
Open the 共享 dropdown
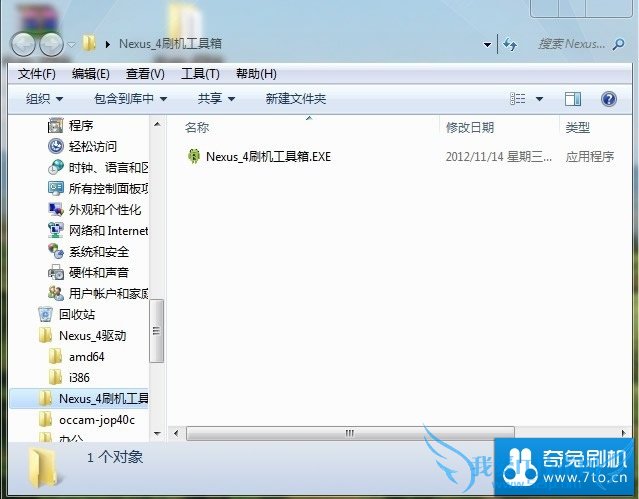click(x=216, y=99)
